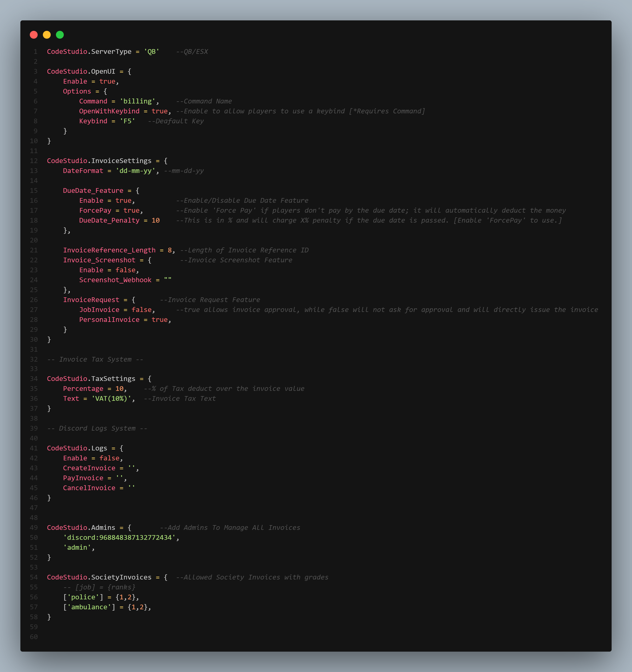Viewport: 632px width, 672px height.
Task: Click line number 34 in the gutter
Action: tap(34, 379)
